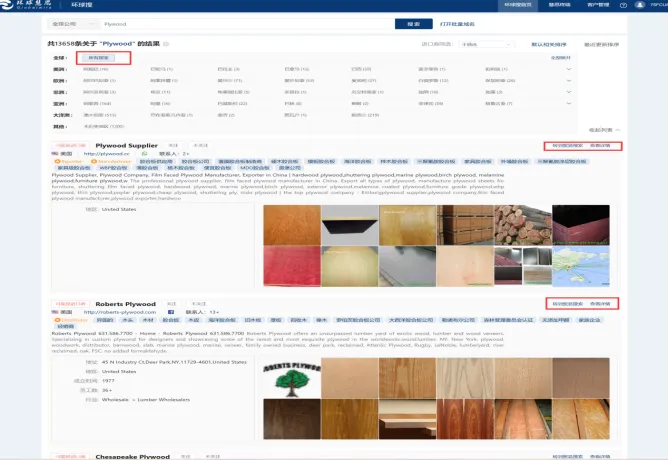Open the http://plywood.cc website link

(107, 154)
